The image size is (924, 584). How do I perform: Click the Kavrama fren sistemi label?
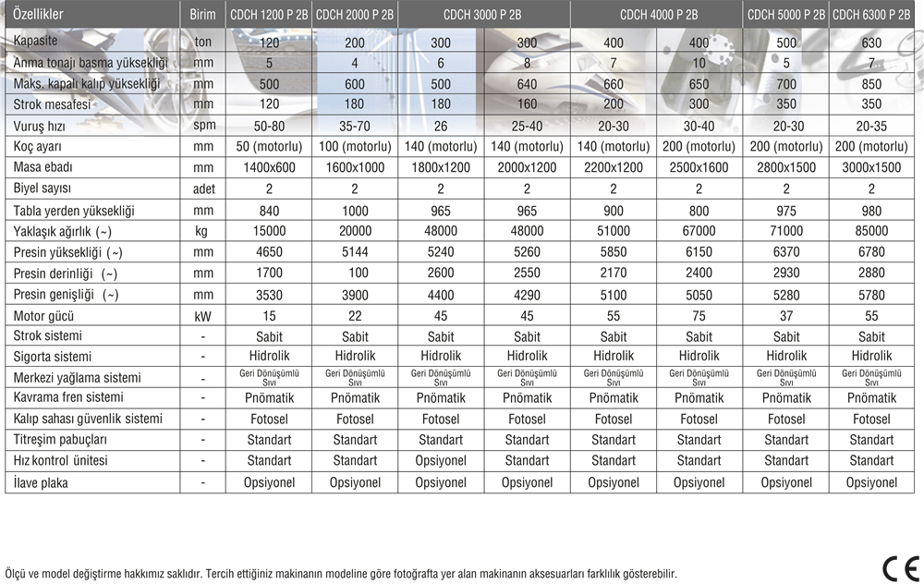[x=68, y=397]
